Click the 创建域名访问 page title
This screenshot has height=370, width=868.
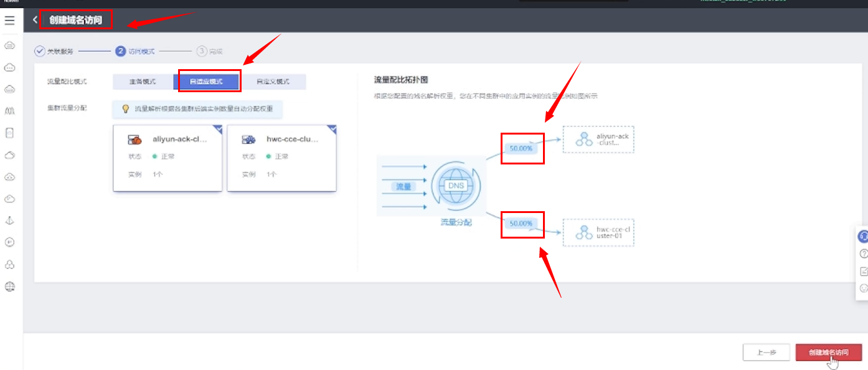coord(76,20)
